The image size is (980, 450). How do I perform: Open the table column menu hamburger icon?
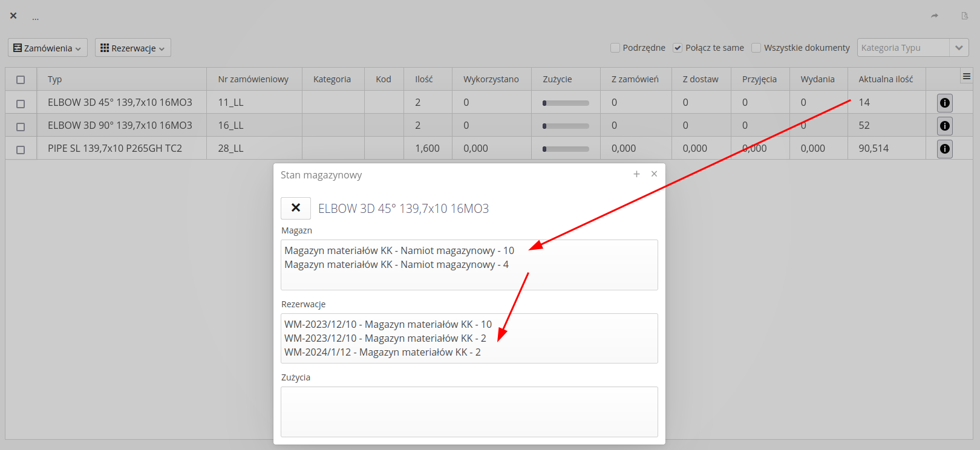(x=966, y=76)
